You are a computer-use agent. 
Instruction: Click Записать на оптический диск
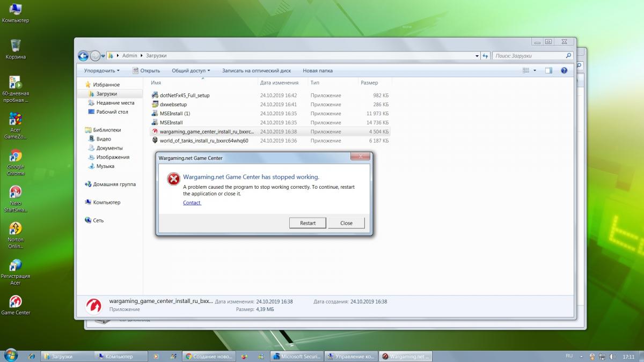257,70
